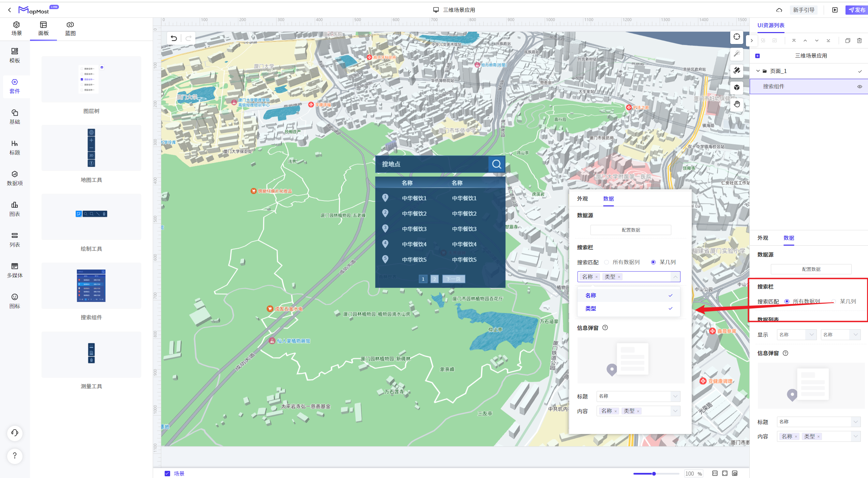Screen dimensions: 868x478
Task: Click the checkmark on 页面_1 row
Action: (860, 71)
